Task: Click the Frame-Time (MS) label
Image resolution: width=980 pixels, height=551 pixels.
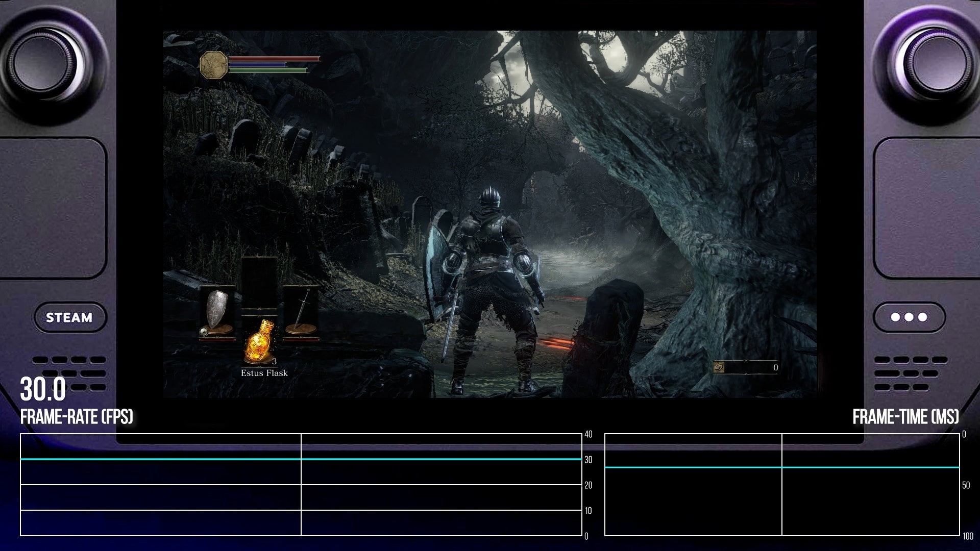Action: (x=905, y=417)
